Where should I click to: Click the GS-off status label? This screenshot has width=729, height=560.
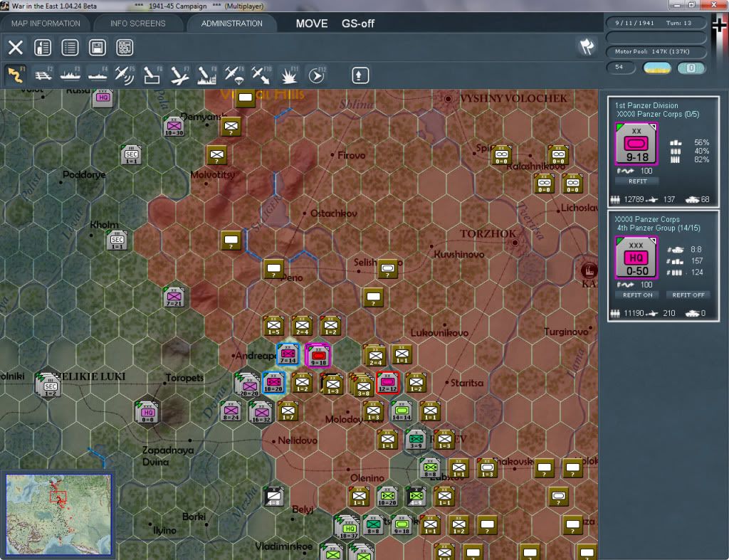tap(358, 23)
